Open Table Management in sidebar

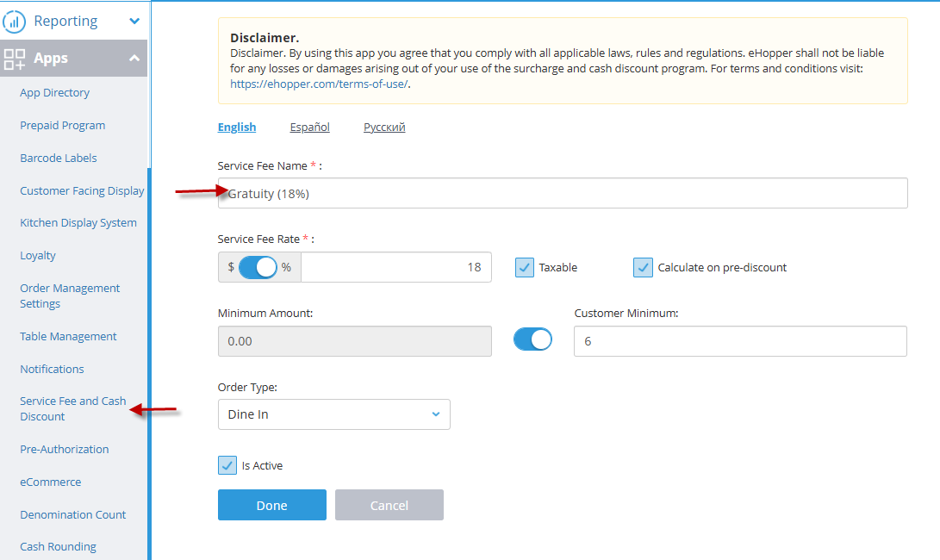pyautogui.click(x=68, y=336)
